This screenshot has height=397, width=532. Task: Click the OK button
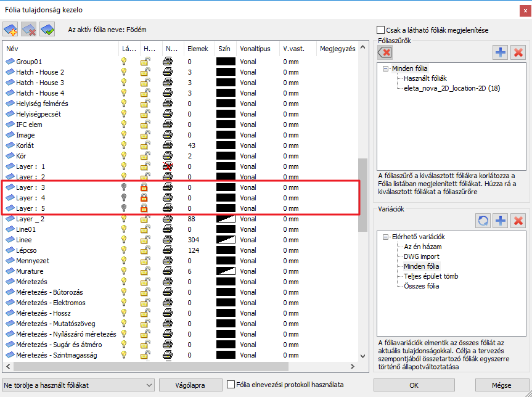pos(414,385)
